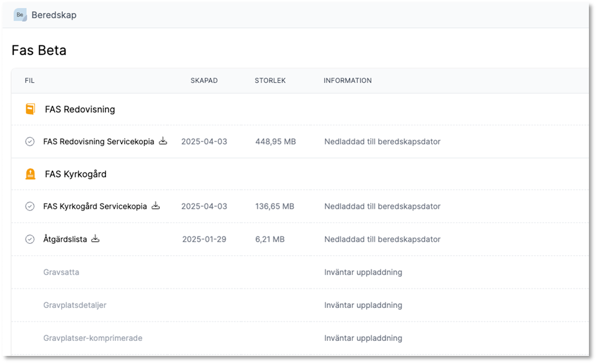The image size is (597, 364).
Task: Click the 136,65 MB size value
Action: coord(274,206)
